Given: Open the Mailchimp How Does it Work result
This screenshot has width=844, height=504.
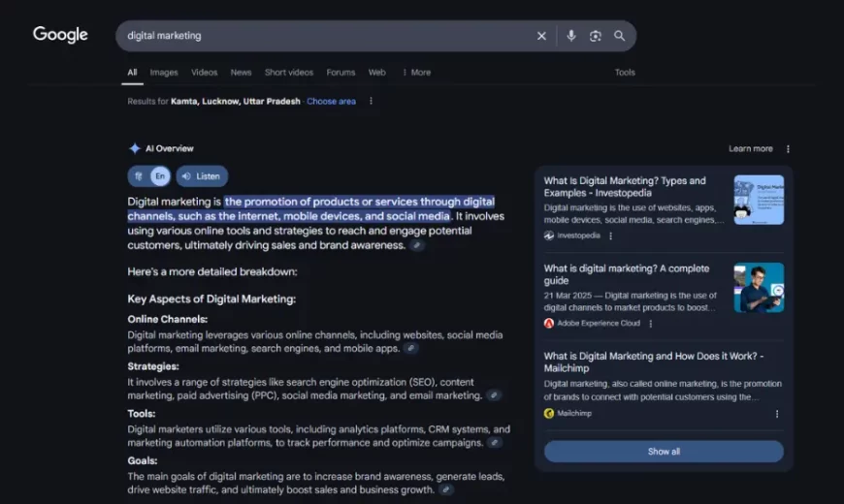Looking at the screenshot, I should pyautogui.click(x=654, y=362).
